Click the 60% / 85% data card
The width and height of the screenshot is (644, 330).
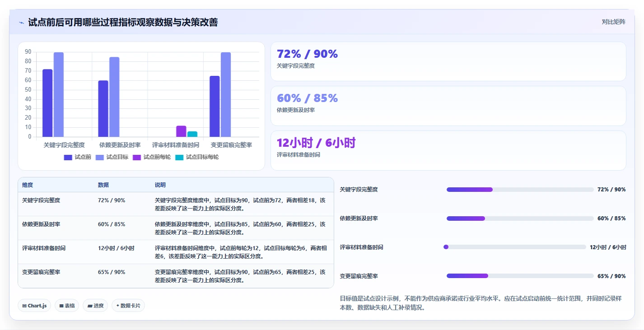tap(448, 106)
